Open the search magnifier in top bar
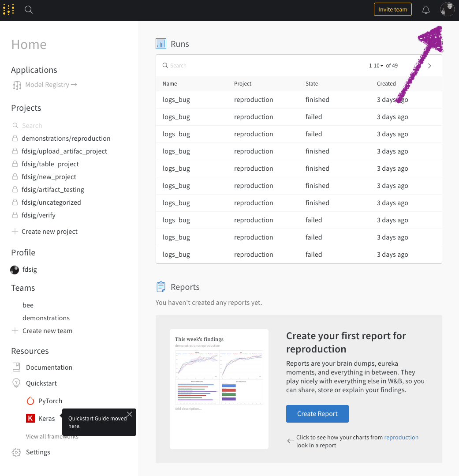The image size is (459, 476). 29,9
